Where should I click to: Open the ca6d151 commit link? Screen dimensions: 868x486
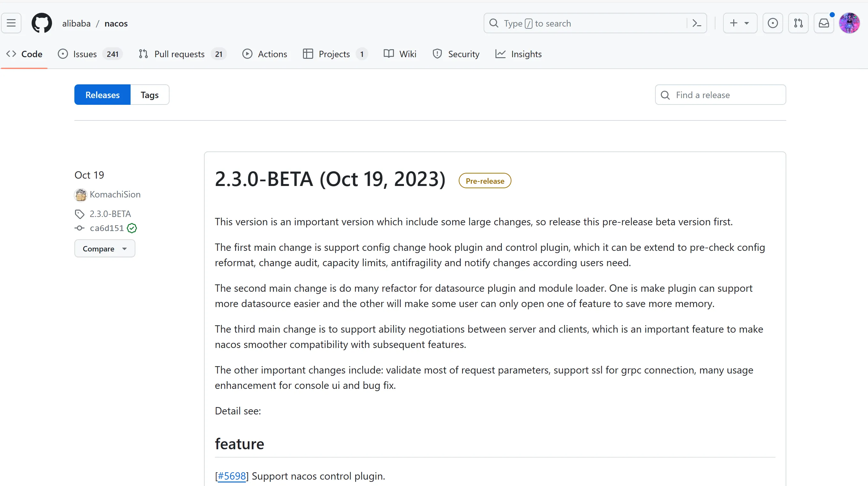click(x=107, y=228)
